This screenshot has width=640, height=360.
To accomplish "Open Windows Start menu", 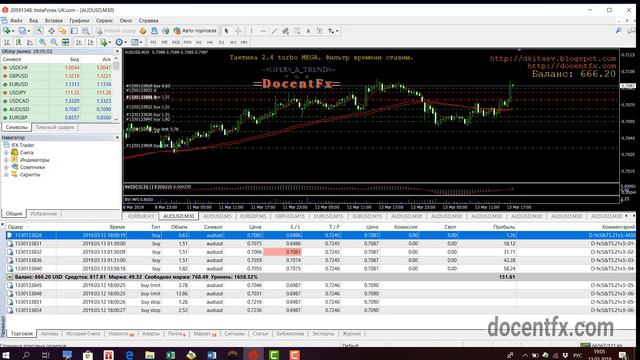I will point(6,355).
